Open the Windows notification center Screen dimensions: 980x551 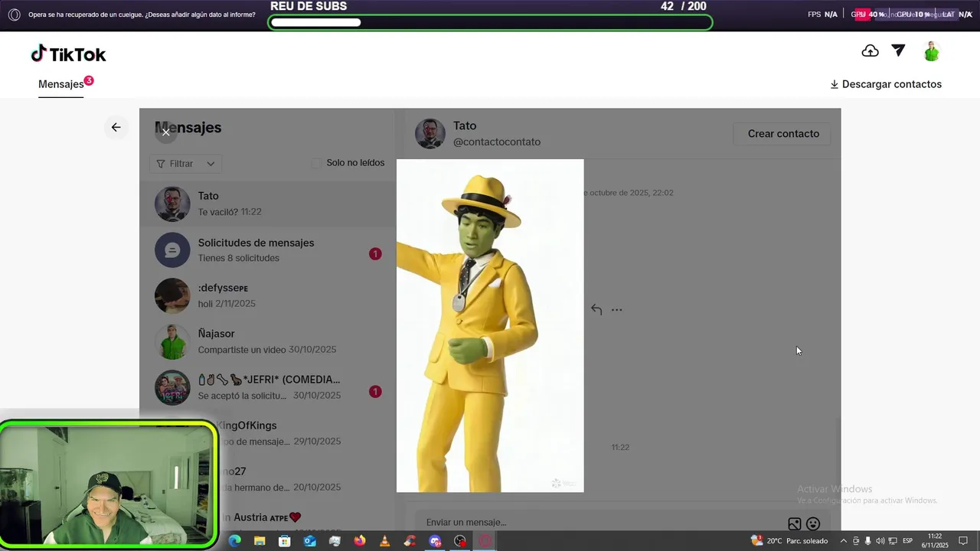(x=964, y=541)
